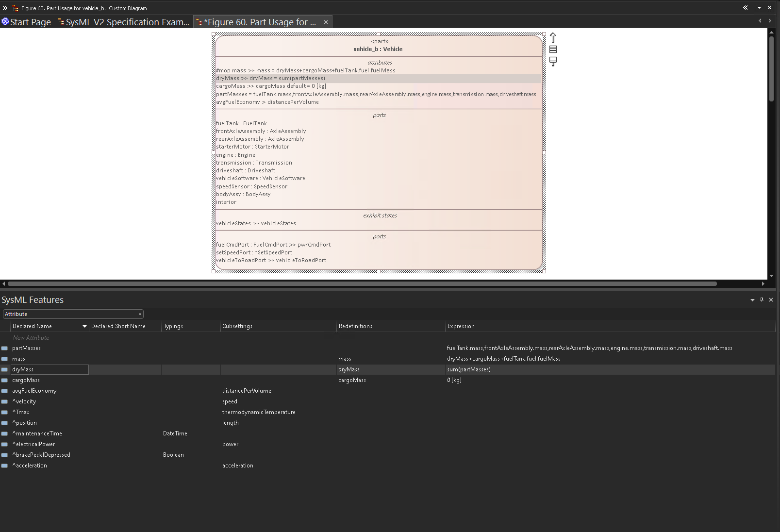Viewport: 780px width, 532px height.
Task: Click the compartments icon next to the Vehicle diagram
Action: point(553,50)
